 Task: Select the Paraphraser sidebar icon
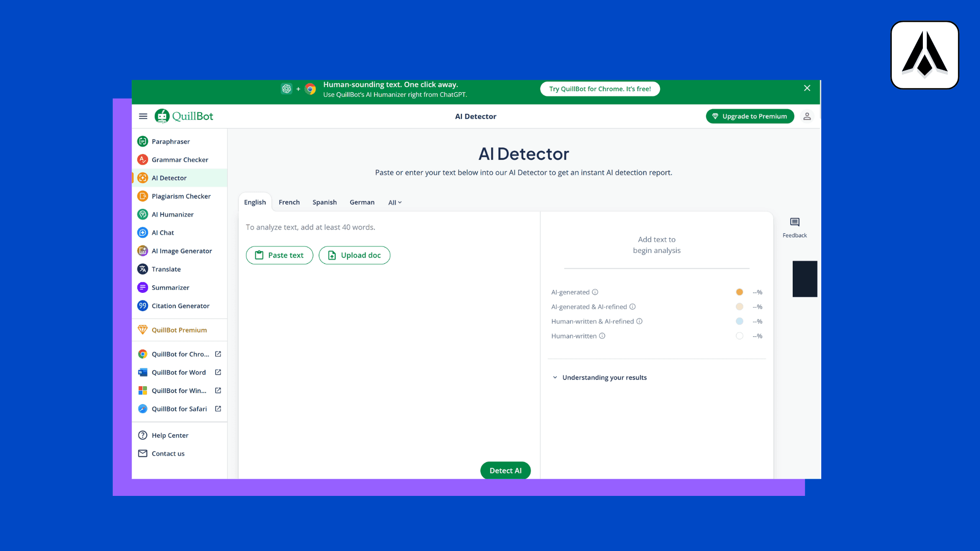(143, 141)
